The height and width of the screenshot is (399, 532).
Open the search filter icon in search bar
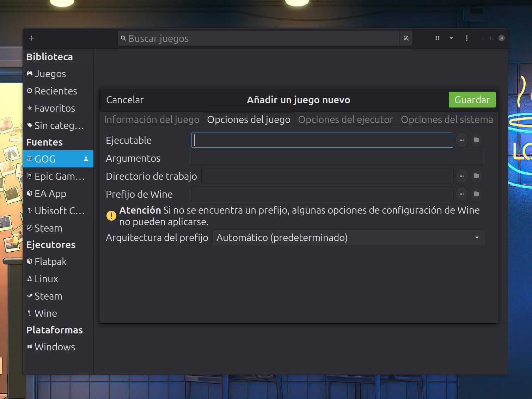(406, 38)
